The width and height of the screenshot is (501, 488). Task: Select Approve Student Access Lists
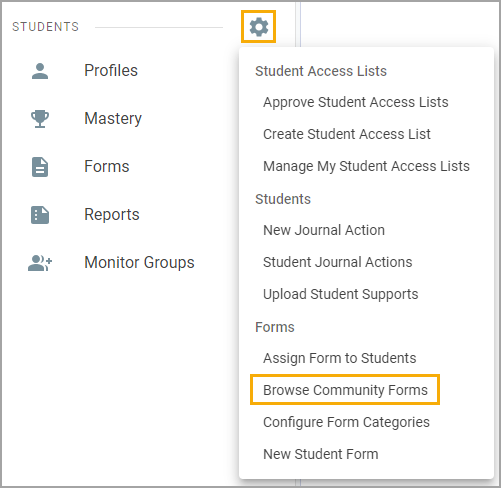(x=356, y=102)
